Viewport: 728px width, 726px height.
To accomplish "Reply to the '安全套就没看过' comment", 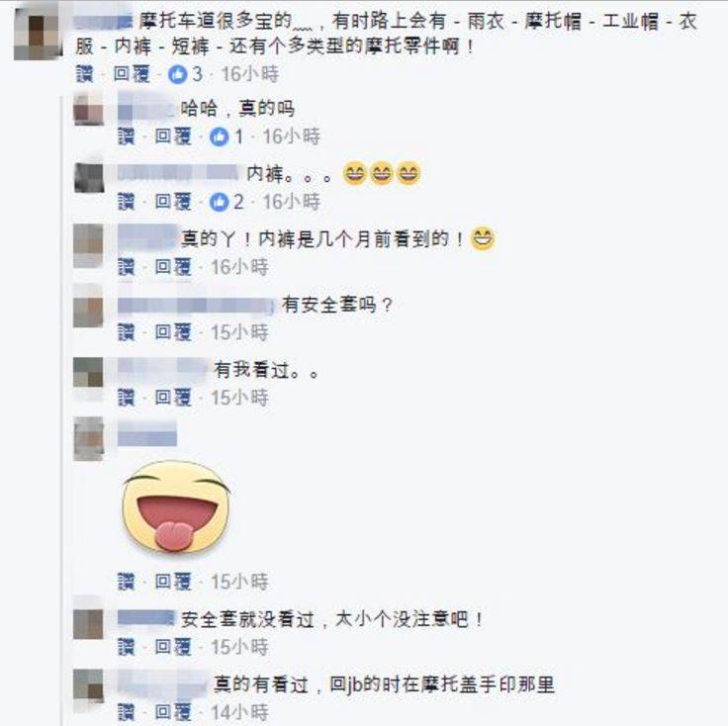I will coord(173,647).
